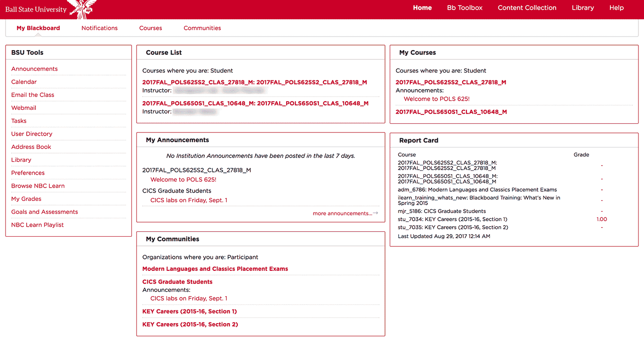Click the BSU Tools panel heading
The width and height of the screenshot is (644, 360).
27,52
